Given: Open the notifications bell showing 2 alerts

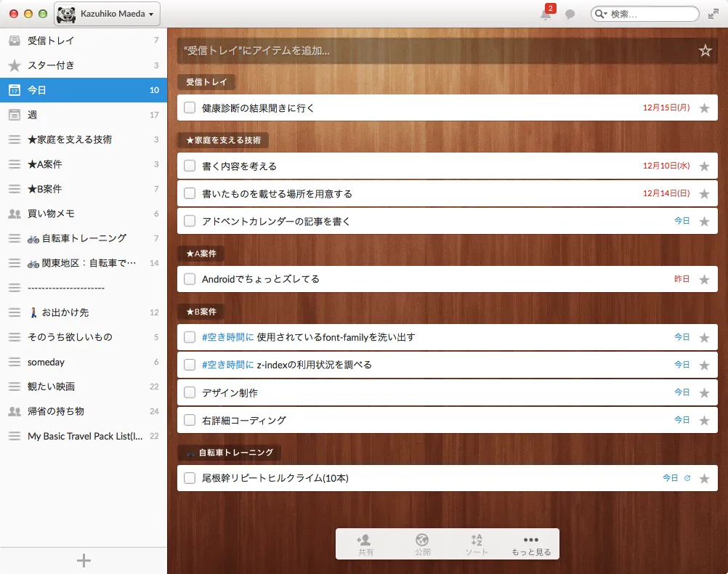Looking at the screenshot, I should coord(546,13).
